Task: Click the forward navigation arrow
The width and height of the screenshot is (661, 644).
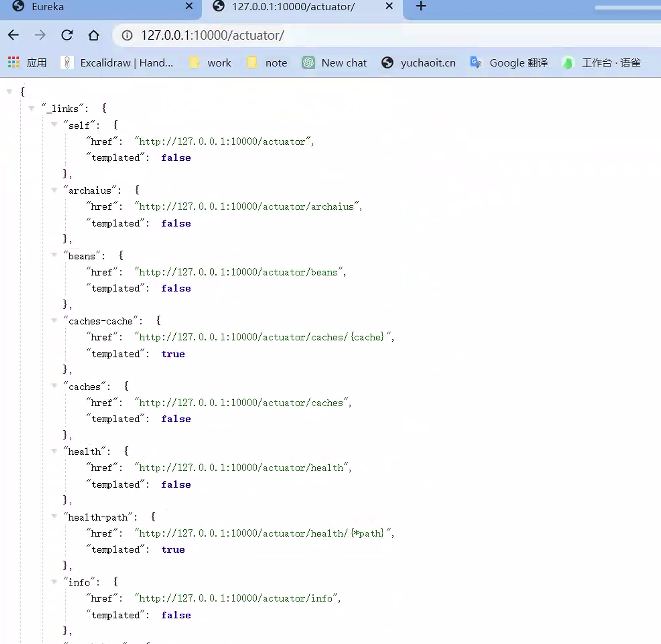Action: tap(40, 35)
